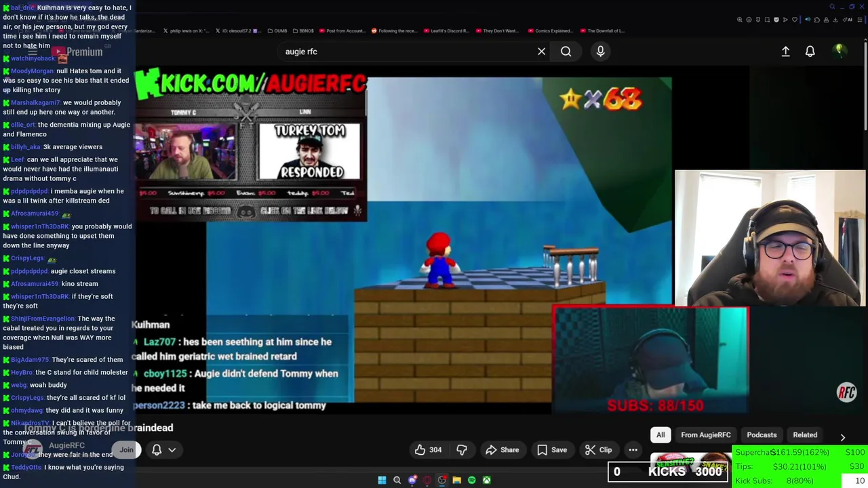
Task: Open the YouTube account avatar menu
Action: tap(840, 51)
